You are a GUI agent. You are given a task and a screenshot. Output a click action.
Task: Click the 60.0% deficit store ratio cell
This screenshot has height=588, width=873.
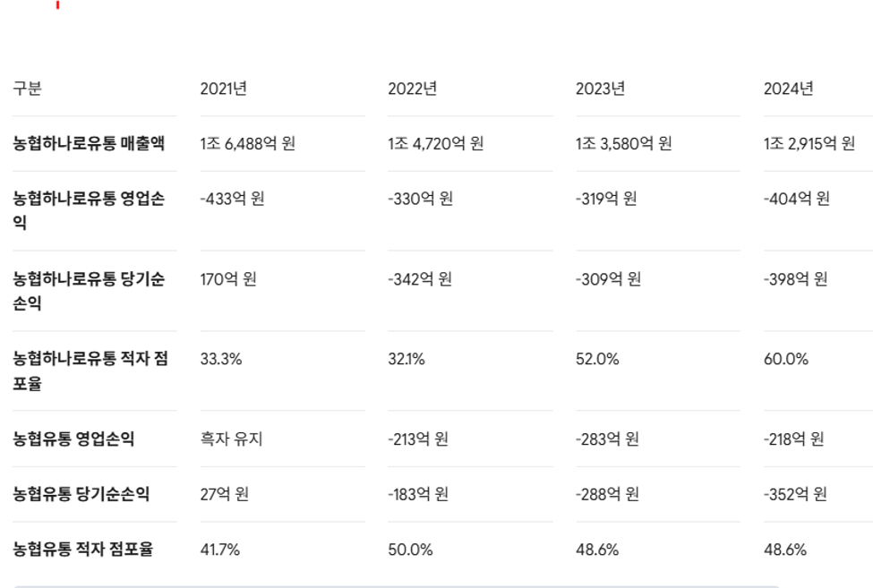(x=786, y=359)
